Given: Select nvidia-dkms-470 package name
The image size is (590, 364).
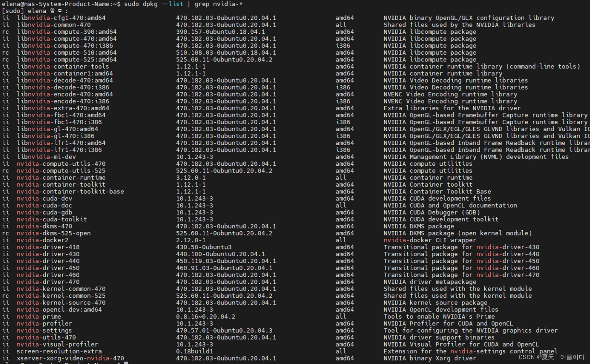Looking at the screenshot, I should coord(44,226).
